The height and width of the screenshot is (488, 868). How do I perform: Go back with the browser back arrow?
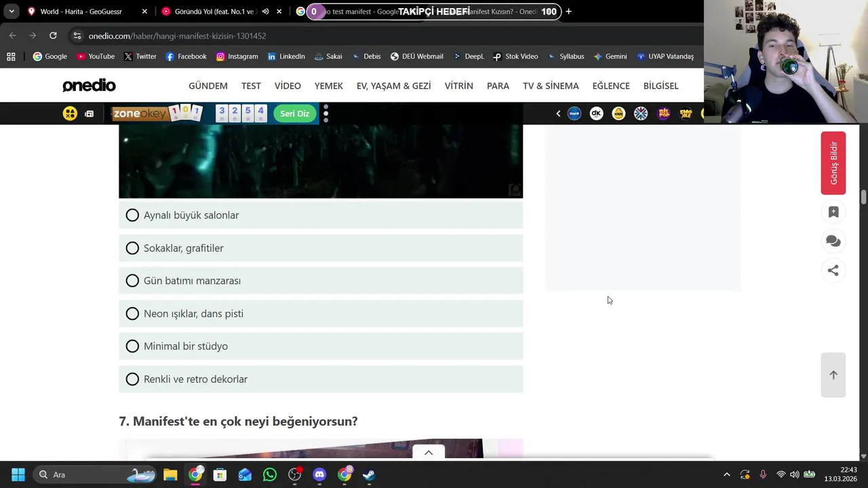[x=12, y=35]
